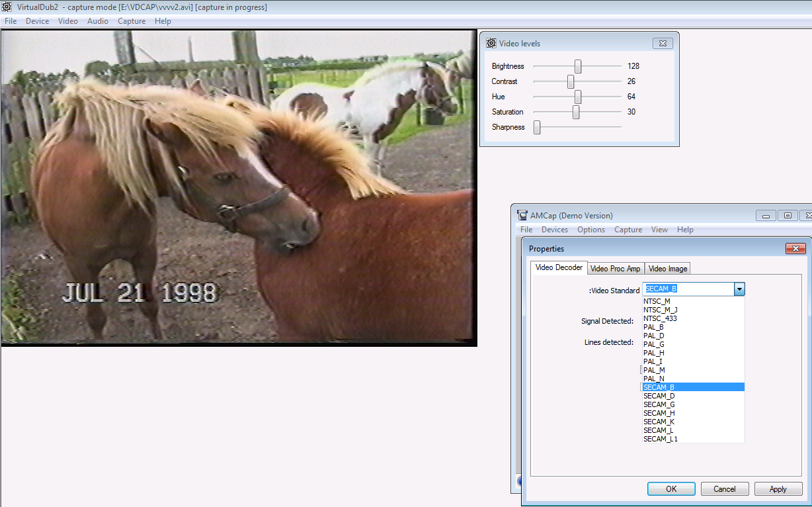Close the Properties dialog

795,249
